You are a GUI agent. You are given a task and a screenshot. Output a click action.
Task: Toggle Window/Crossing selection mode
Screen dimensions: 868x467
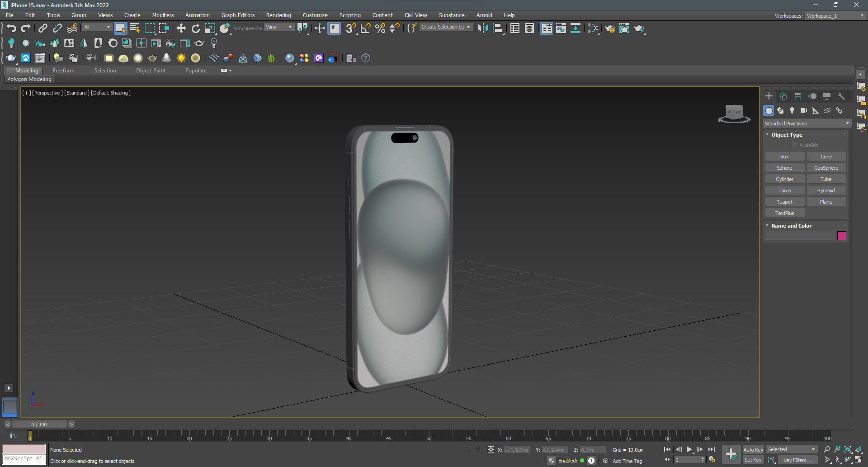[164, 29]
